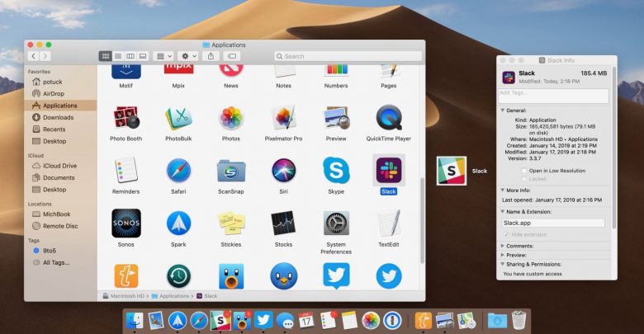Select Spark in the Applications window
Viewport: 644px width, 334px height.
pos(178,223)
